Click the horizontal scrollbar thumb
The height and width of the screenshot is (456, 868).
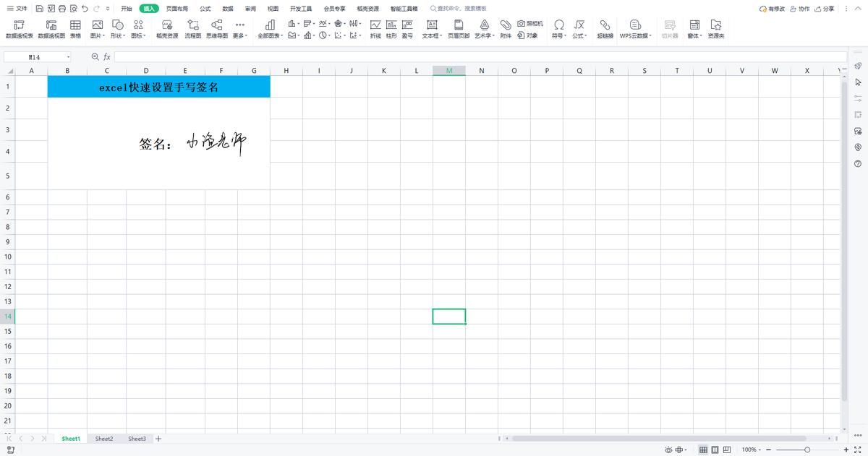point(659,439)
